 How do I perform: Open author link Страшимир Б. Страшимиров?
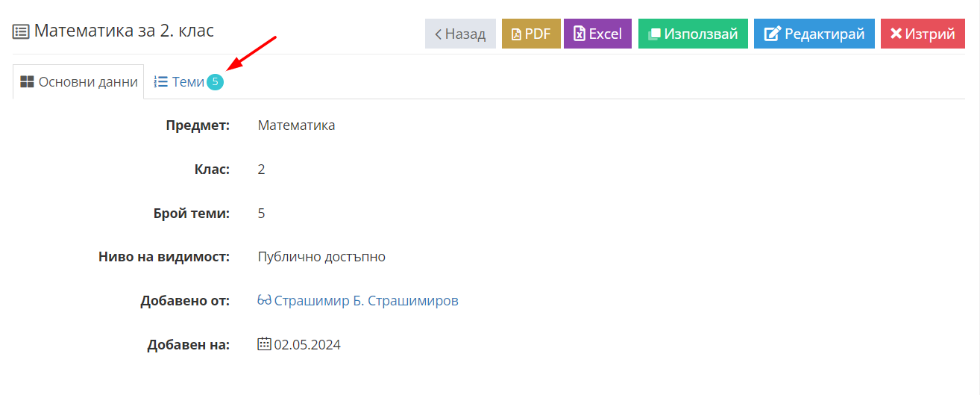coord(366,301)
